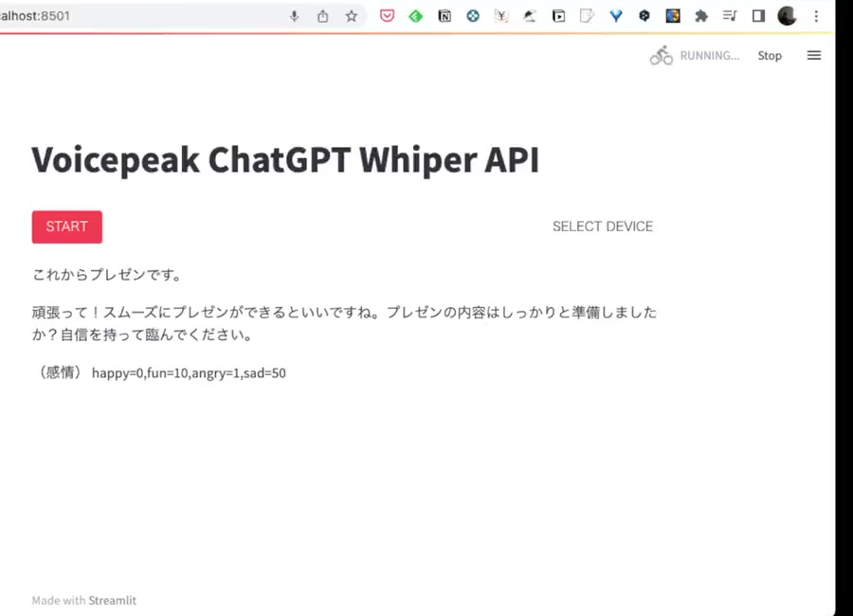The height and width of the screenshot is (616, 853).
Task: Open the media control playlist icon
Action: (x=730, y=16)
